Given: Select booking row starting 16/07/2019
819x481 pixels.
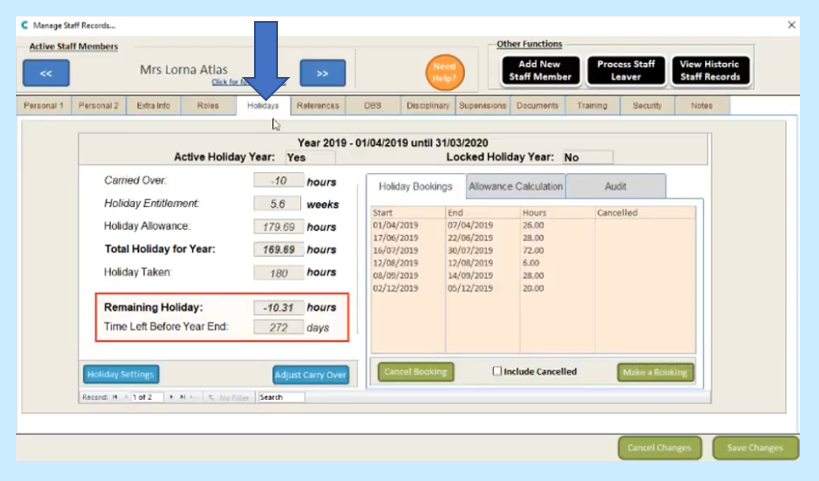Looking at the screenshot, I should coord(533,250).
